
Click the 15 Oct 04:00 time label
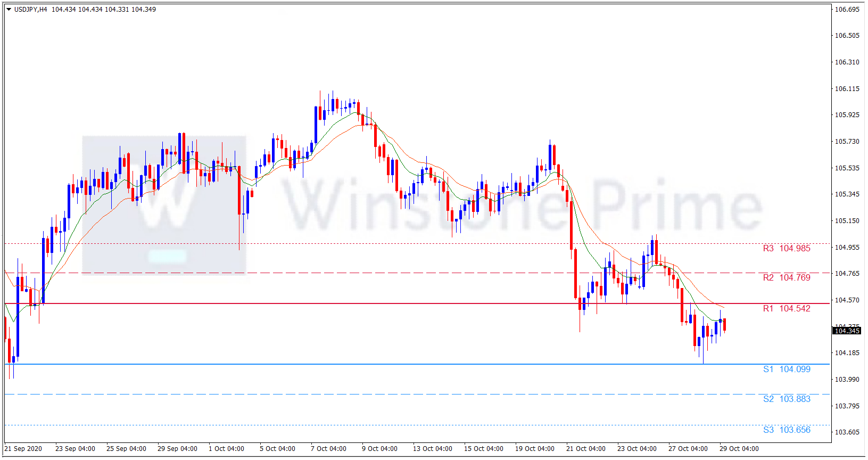(x=483, y=449)
